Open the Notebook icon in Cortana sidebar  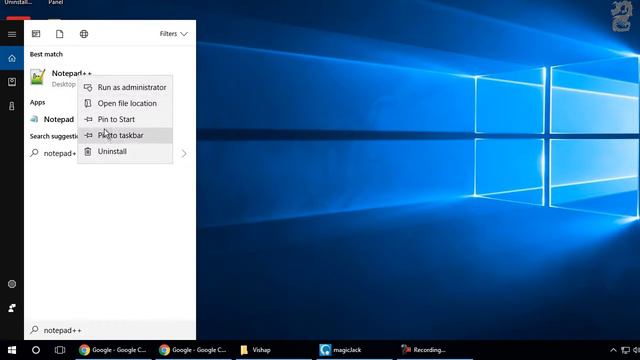pyautogui.click(x=12, y=82)
